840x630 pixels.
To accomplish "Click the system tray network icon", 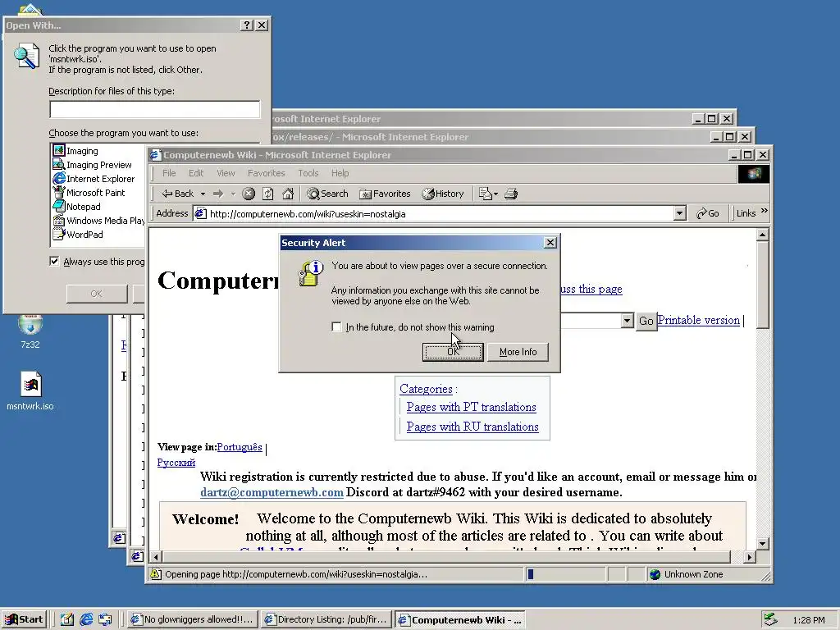I will click(769, 619).
